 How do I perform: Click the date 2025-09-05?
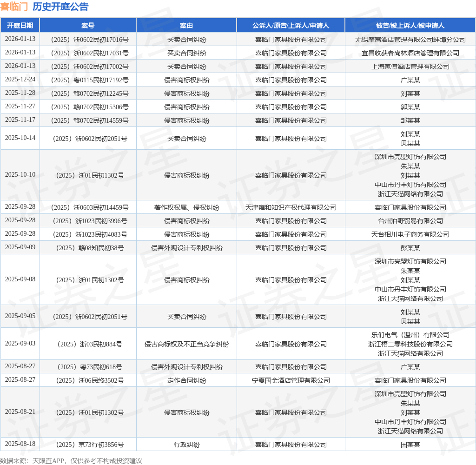click(x=20, y=316)
